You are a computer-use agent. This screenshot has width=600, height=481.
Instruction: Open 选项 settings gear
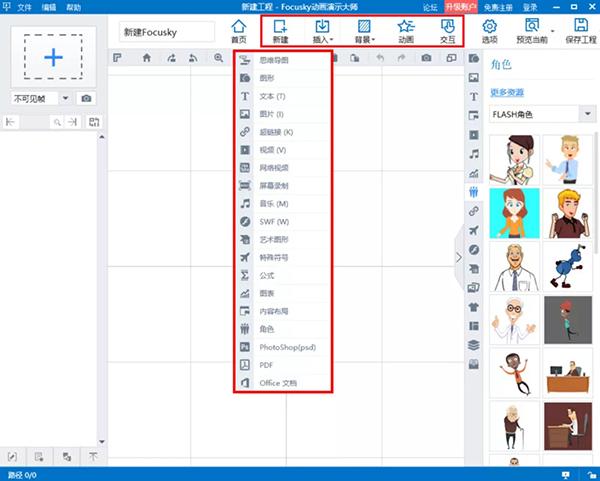click(x=489, y=30)
